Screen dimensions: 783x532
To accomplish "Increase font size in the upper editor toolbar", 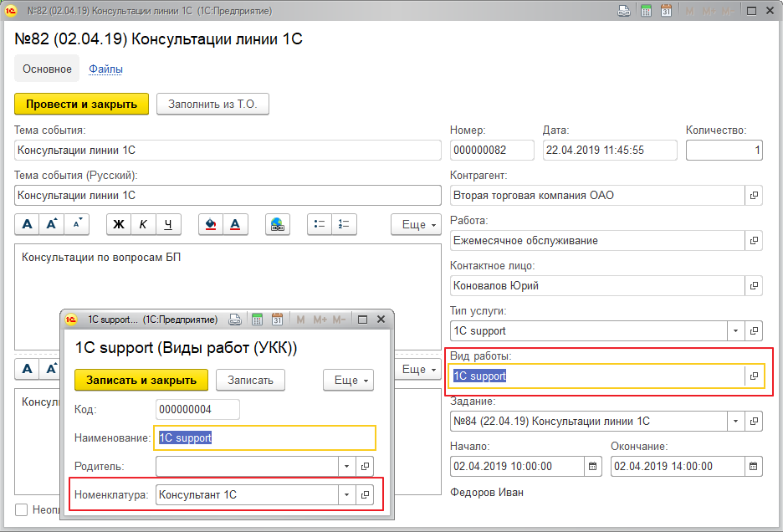I will (52, 225).
